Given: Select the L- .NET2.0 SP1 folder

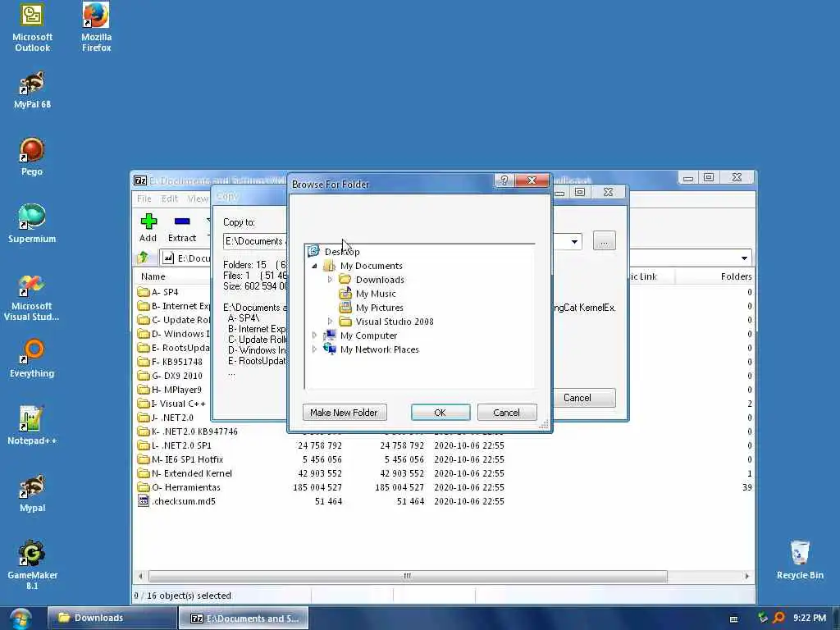Looking at the screenshot, I should tap(175, 445).
